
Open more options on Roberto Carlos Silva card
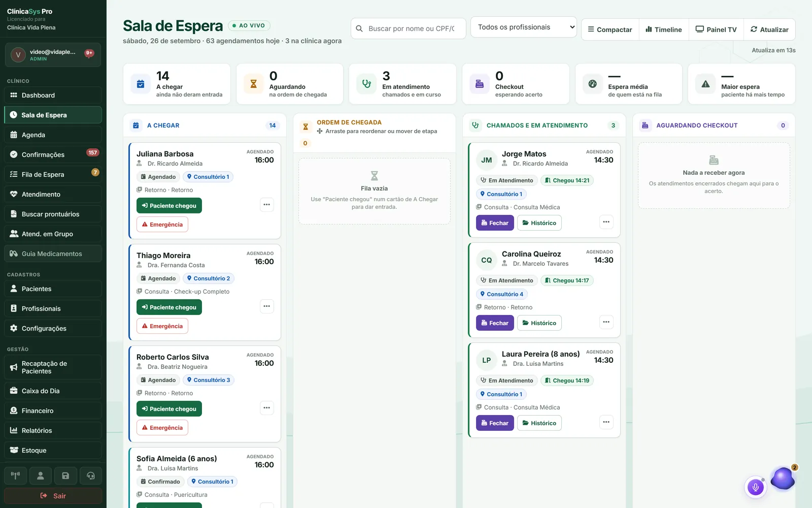pyautogui.click(x=267, y=408)
